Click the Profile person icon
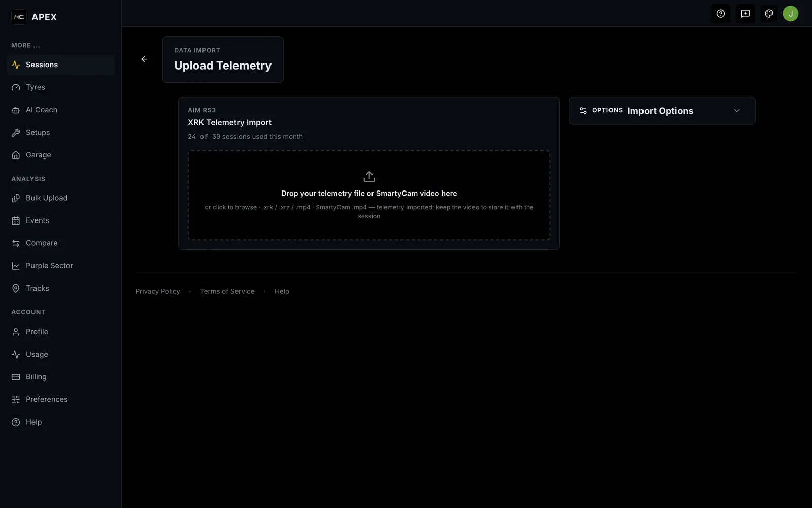The width and height of the screenshot is (812, 508). tap(16, 332)
